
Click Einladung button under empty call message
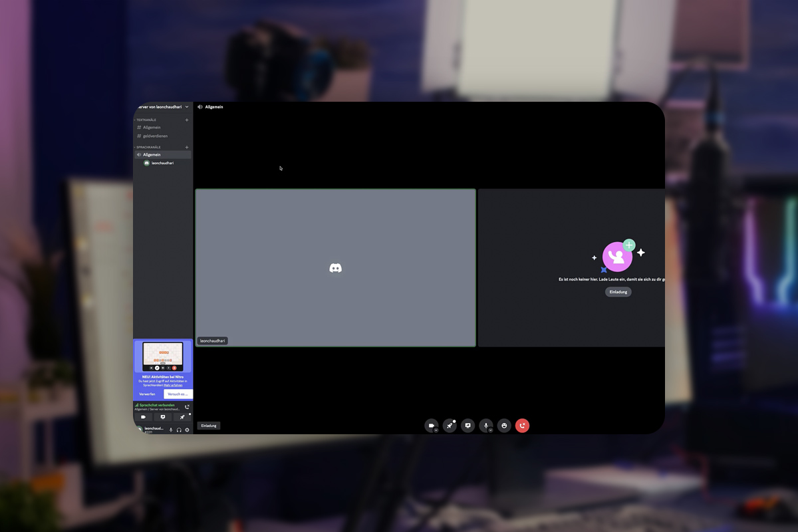point(618,292)
